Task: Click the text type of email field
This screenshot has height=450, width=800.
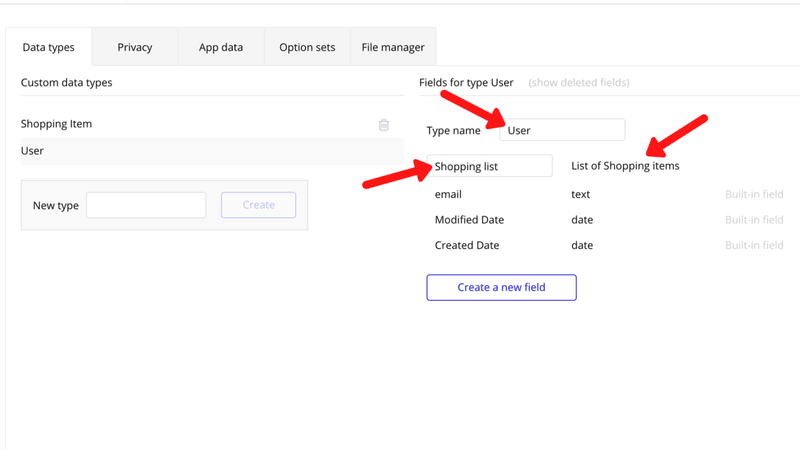Action: click(581, 194)
